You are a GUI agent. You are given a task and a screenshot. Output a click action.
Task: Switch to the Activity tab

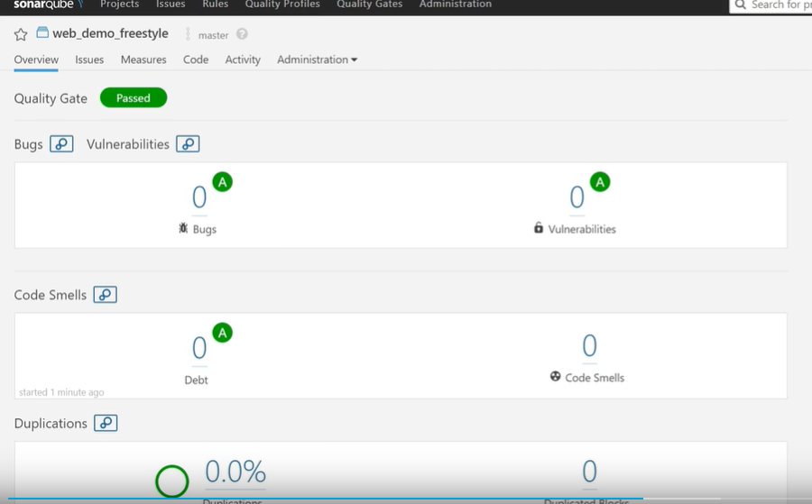click(x=243, y=60)
